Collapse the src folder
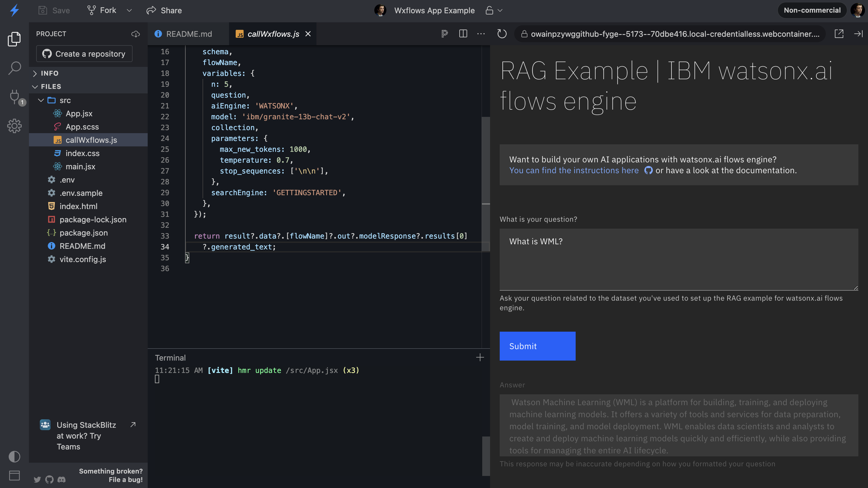The width and height of the screenshot is (868, 488). pyautogui.click(x=41, y=100)
